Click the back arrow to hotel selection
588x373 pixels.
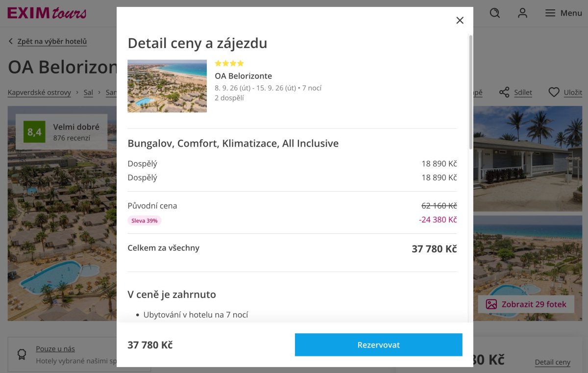pyautogui.click(x=11, y=42)
